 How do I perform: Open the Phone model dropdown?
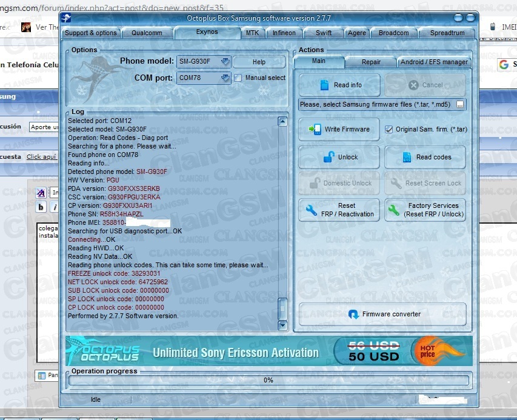click(x=225, y=61)
